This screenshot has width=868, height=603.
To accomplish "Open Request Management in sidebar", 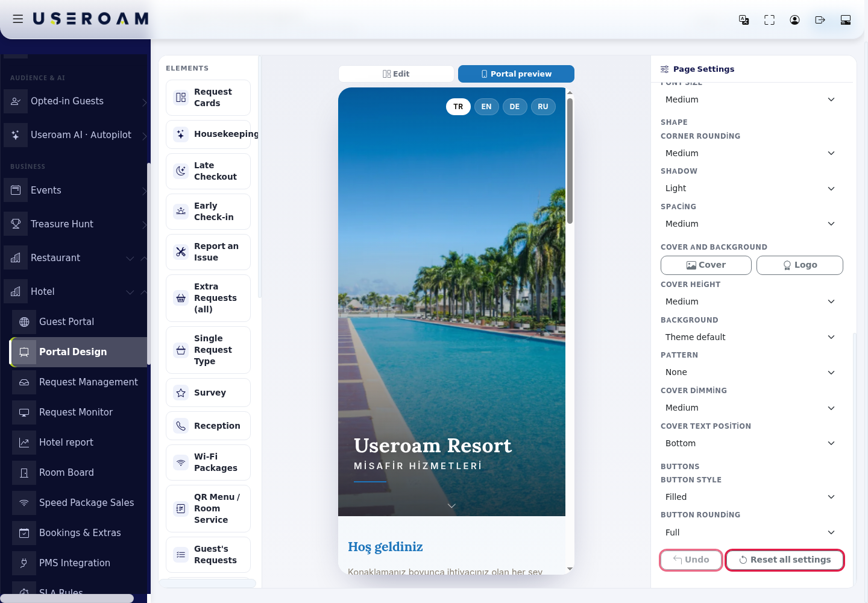I will pos(79,382).
